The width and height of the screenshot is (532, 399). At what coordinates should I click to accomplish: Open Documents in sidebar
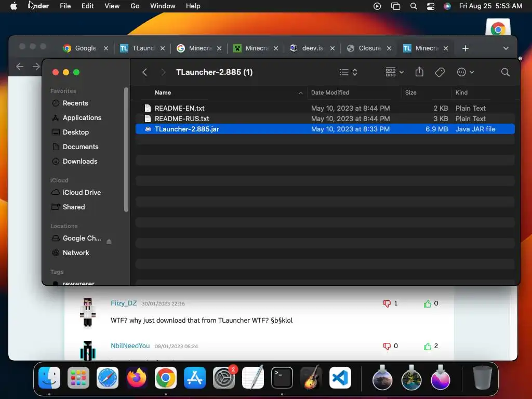pyautogui.click(x=81, y=147)
